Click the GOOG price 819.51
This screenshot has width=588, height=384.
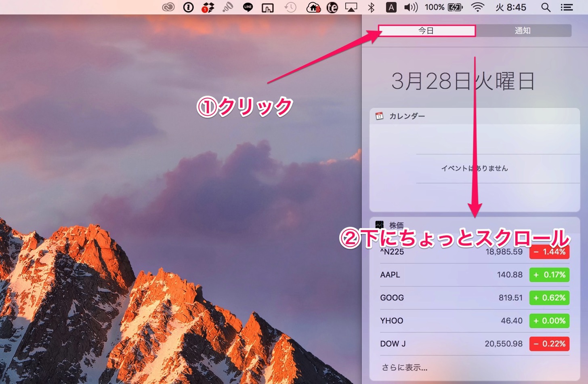point(510,298)
